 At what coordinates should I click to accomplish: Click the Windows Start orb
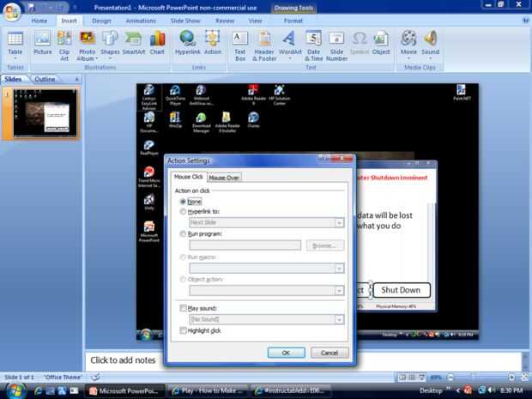(x=15, y=391)
